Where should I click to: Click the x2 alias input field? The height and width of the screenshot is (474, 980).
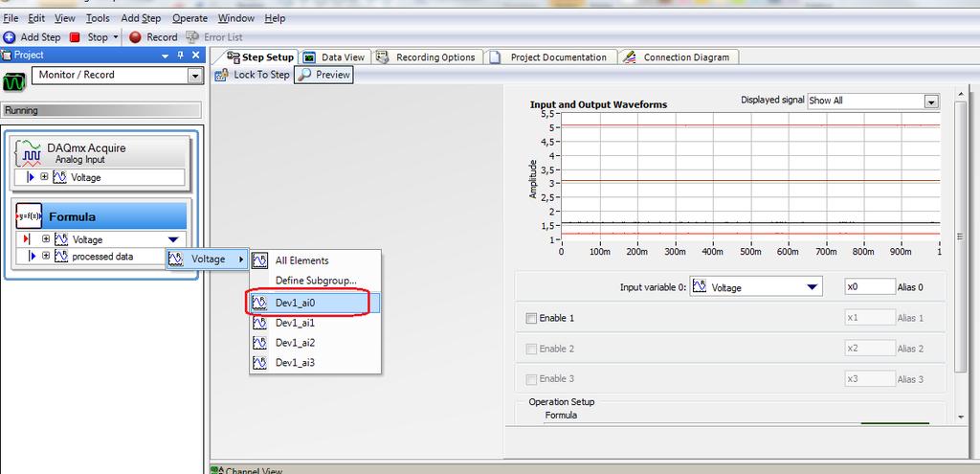[870, 349]
